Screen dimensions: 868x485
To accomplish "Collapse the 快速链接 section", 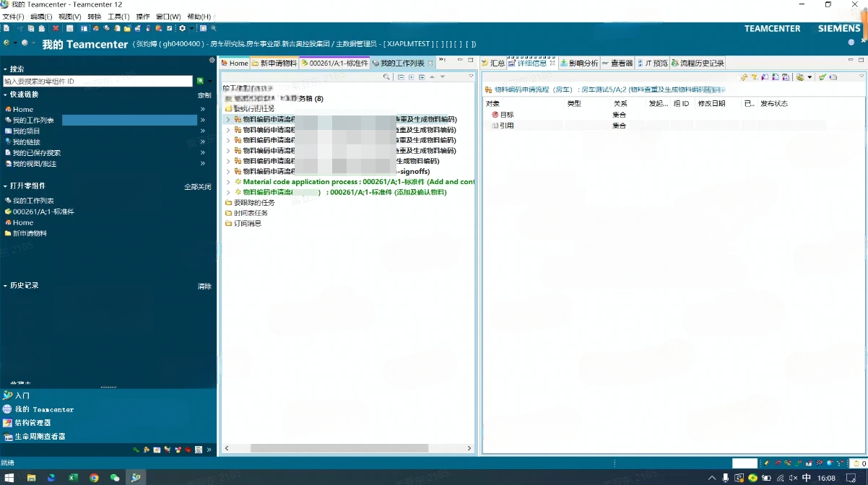I will 5,95.
